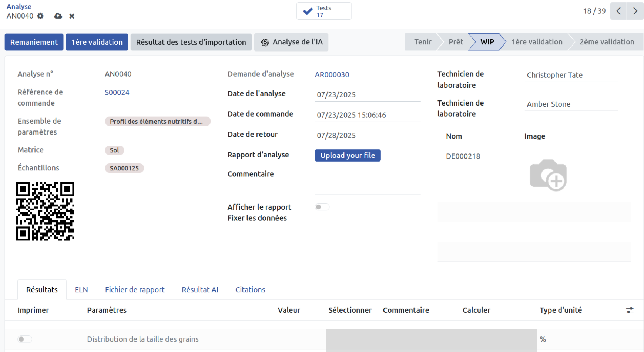Open the gear actions menu beside AN0040

[40, 16]
